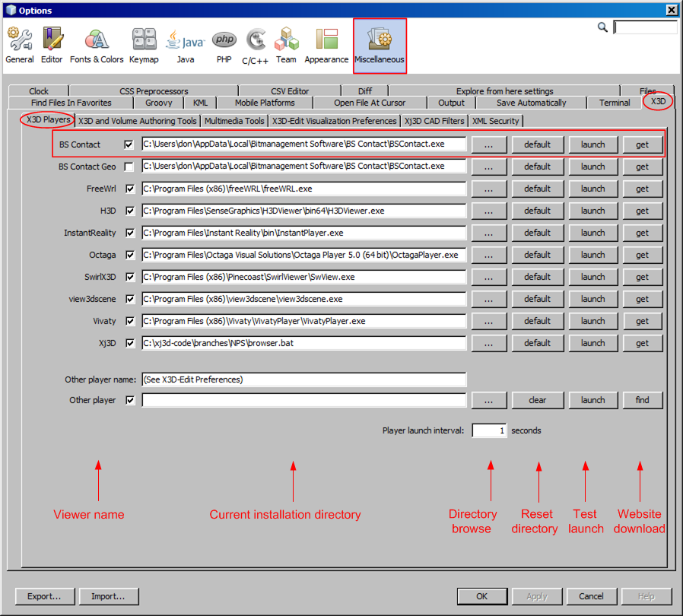
Task: Uncheck the H3D player checkbox
Action: (x=130, y=211)
